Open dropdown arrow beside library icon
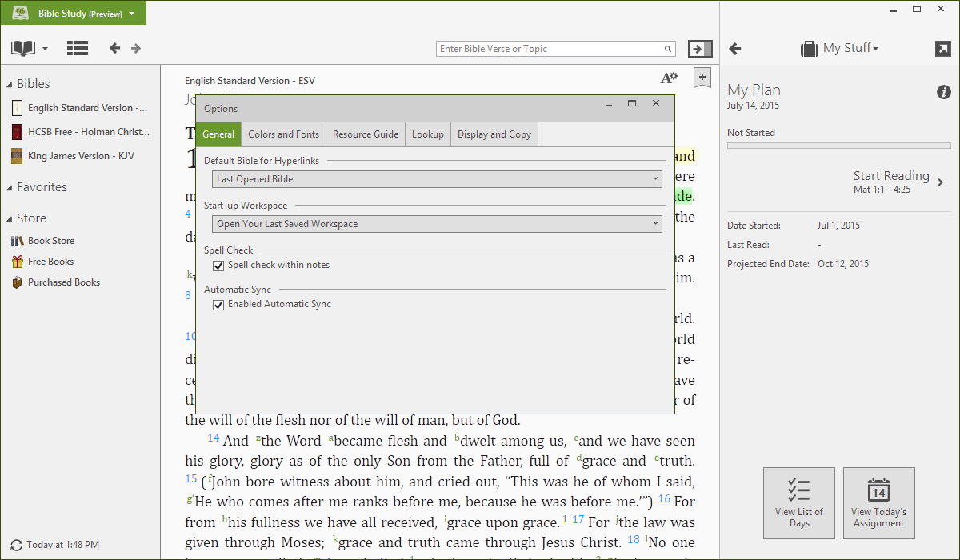Screen dimensions: 960x560 (45, 49)
